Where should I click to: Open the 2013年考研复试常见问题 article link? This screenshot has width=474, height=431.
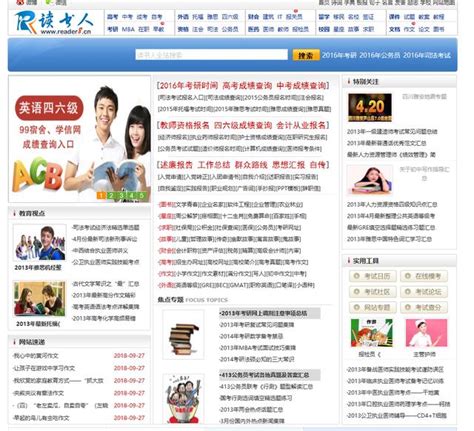256,325
